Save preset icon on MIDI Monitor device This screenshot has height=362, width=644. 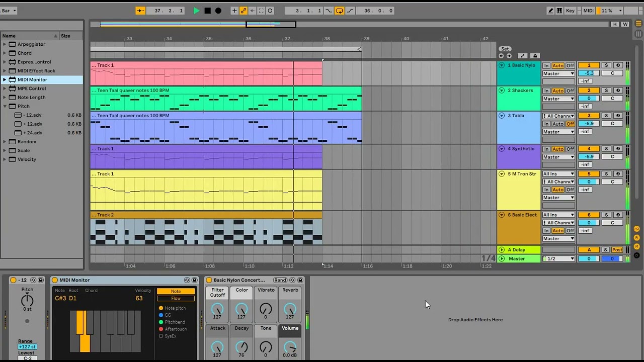[195, 280]
